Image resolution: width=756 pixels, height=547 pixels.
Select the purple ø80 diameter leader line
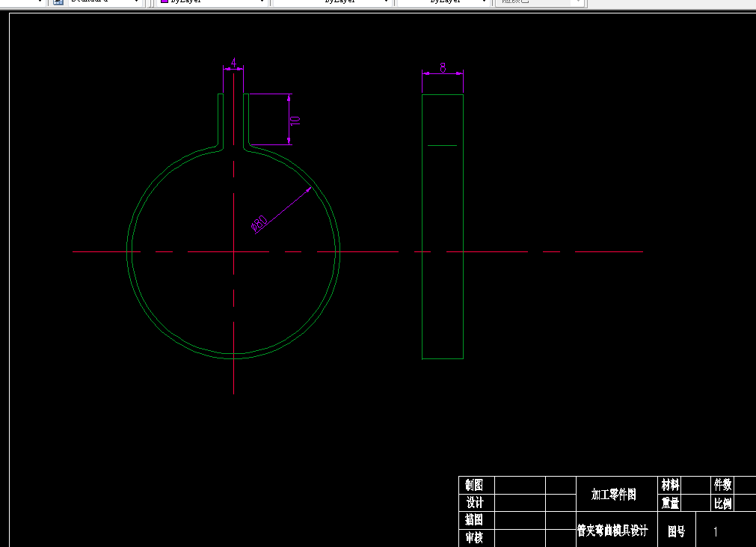(x=284, y=209)
